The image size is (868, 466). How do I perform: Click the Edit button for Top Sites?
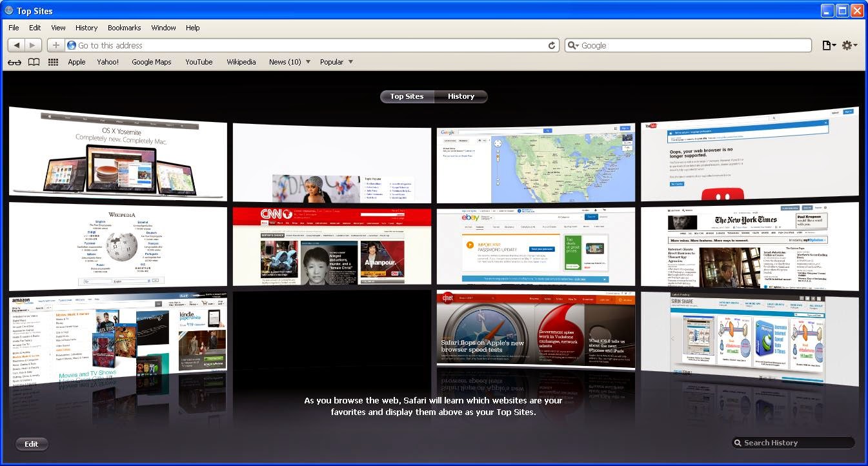point(32,444)
